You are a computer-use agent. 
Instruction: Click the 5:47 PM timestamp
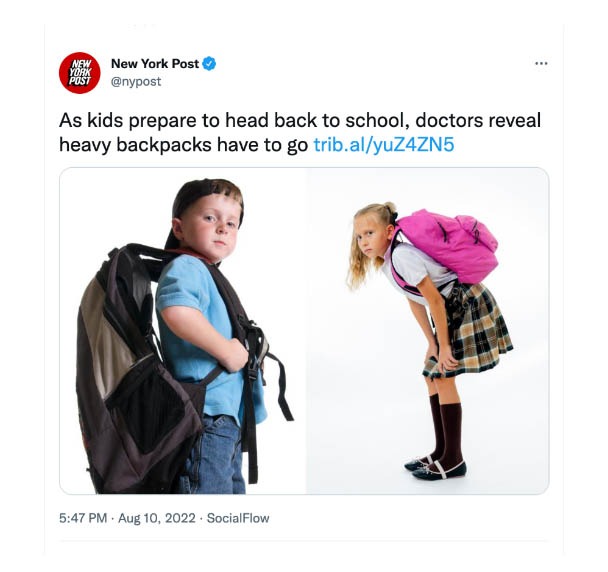(x=83, y=518)
